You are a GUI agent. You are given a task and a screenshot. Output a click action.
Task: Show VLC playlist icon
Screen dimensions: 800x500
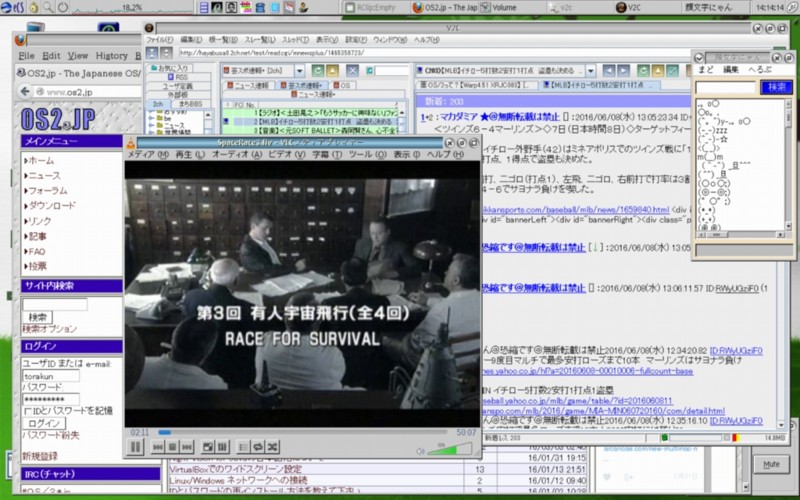[243, 447]
